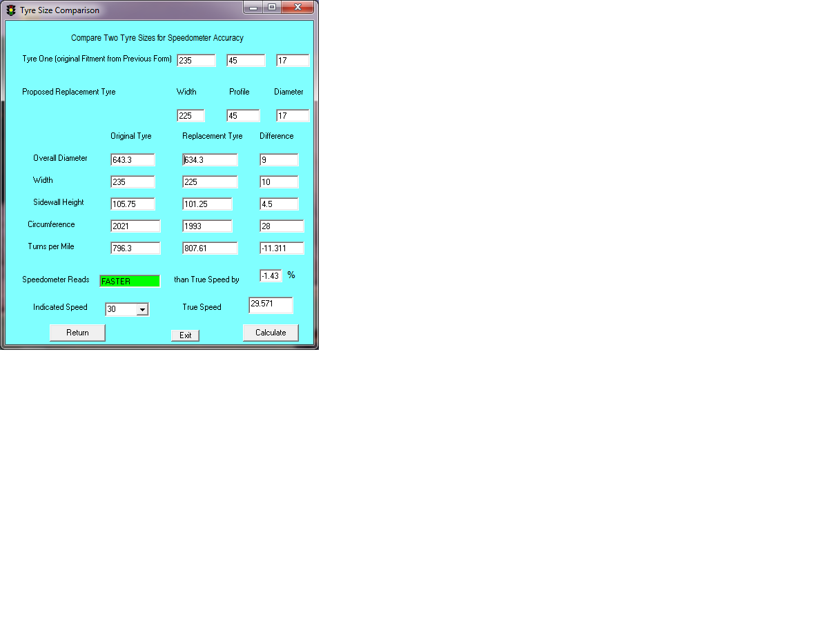Viewport: 840px width, 637px height.
Task: Click the Calculate button
Action: [270, 332]
